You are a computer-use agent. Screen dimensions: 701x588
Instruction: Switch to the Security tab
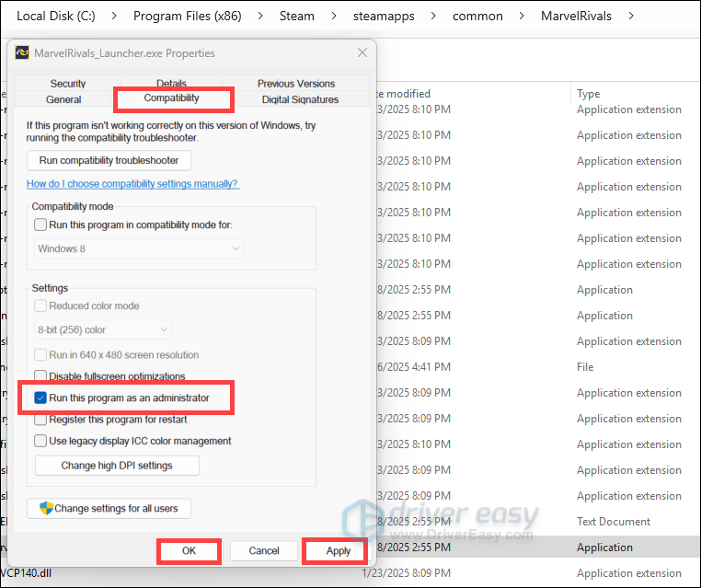pyautogui.click(x=67, y=83)
